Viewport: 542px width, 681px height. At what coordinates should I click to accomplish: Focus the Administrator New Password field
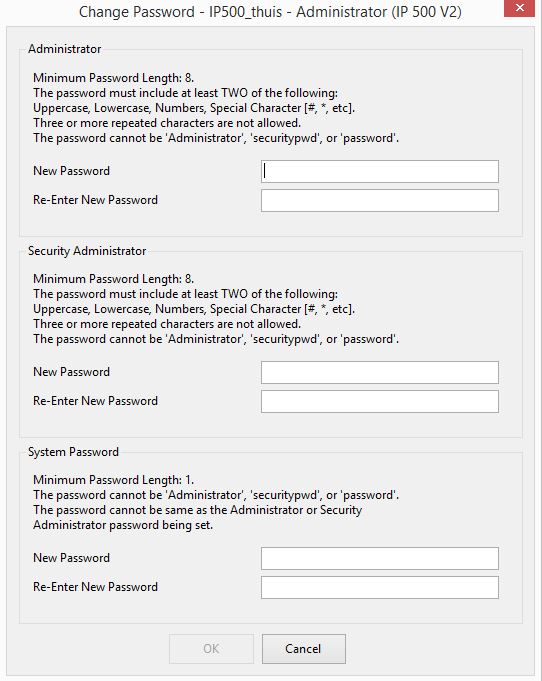click(380, 172)
